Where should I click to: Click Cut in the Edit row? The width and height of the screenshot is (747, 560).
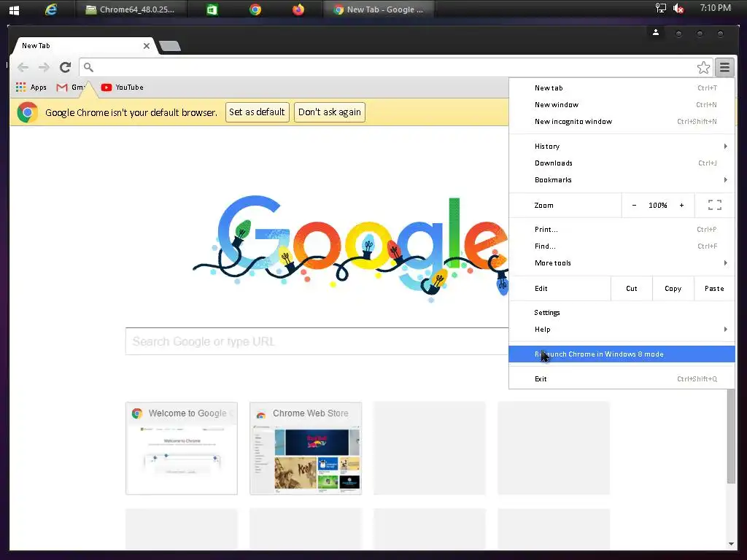point(632,289)
